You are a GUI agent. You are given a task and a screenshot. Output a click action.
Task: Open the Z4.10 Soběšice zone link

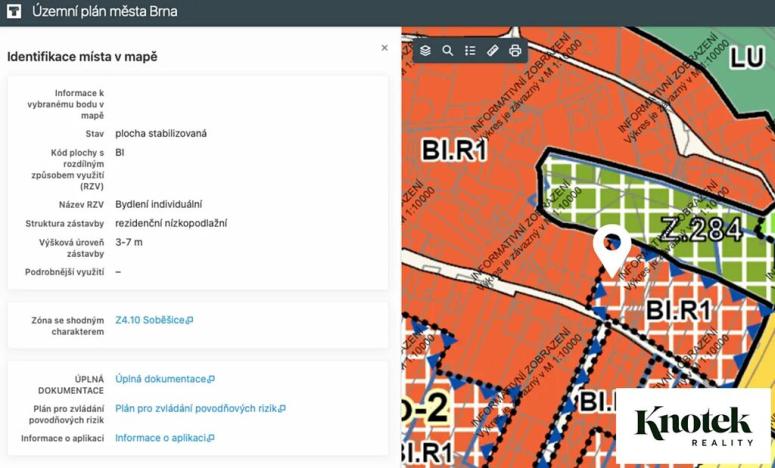pos(153,320)
